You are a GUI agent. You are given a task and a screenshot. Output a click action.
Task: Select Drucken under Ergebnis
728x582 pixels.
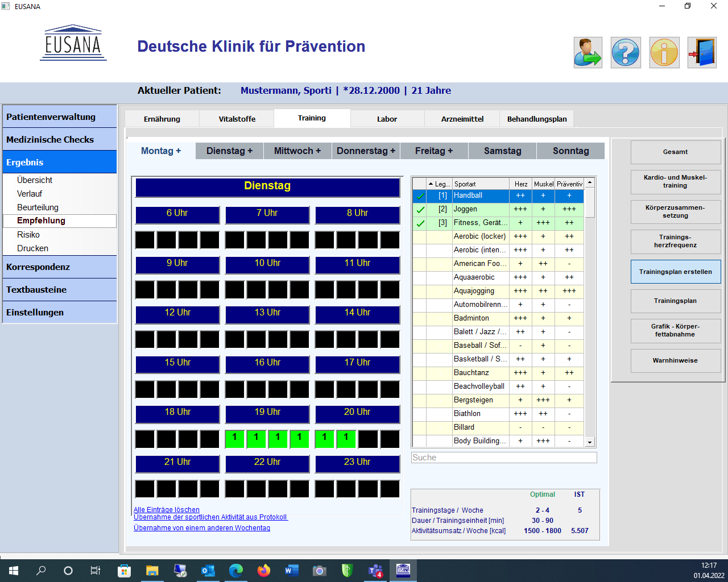(x=32, y=248)
